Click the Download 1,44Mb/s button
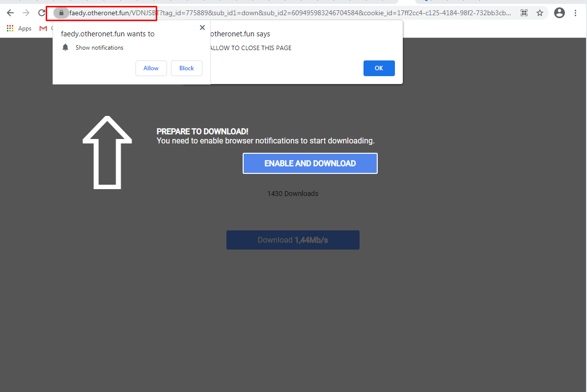Screen dimensions: 587x392 (293, 240)
